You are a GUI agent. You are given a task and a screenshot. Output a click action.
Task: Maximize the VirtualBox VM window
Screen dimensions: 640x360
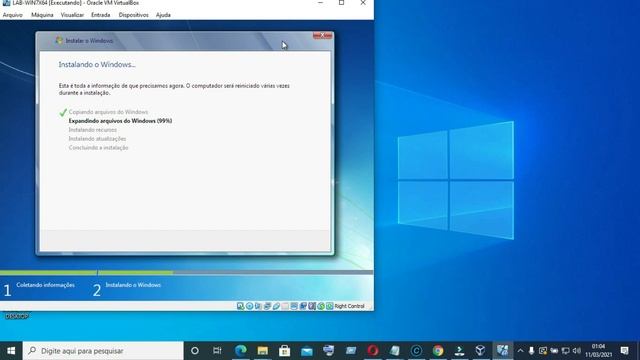click(x=342, y=3)
